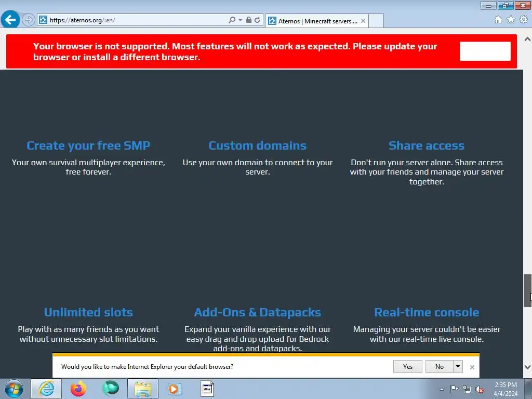Click 'Use your own domain to connect' description
Image resolution: width=532 pixels, height=399 pixels.
[257, 167]
